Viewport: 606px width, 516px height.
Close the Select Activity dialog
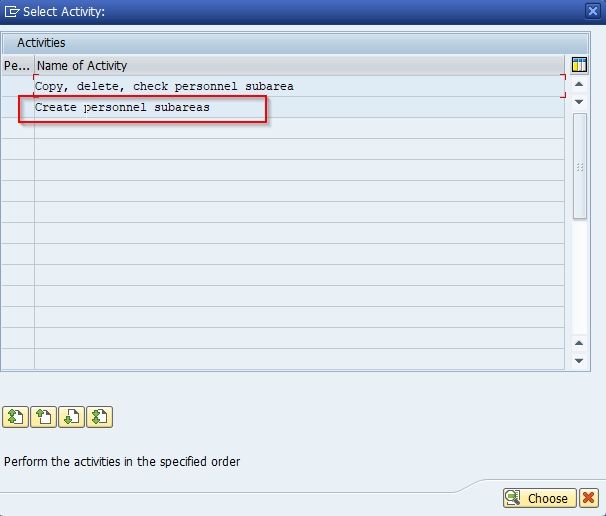[593, 11]
